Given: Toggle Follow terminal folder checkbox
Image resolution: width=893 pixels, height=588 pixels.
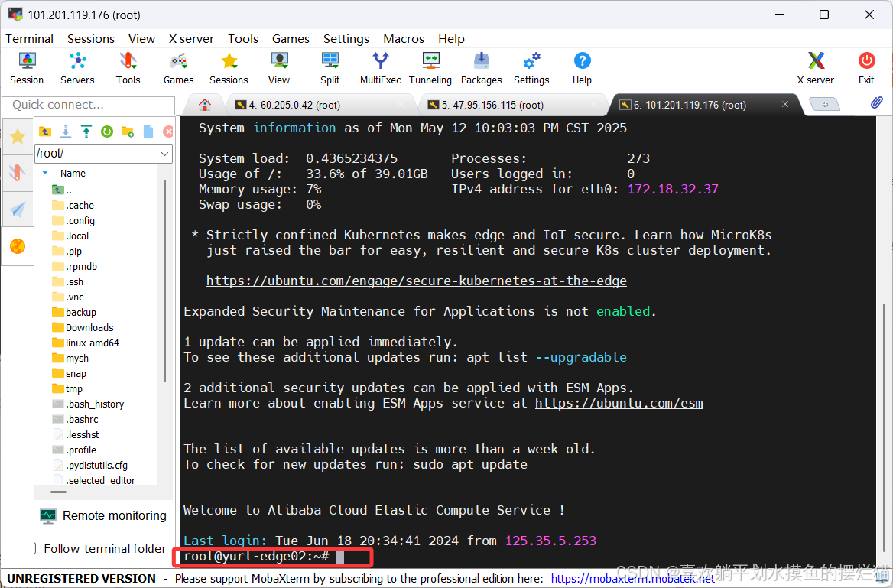Looking at the screenshot, I should 36,549.
